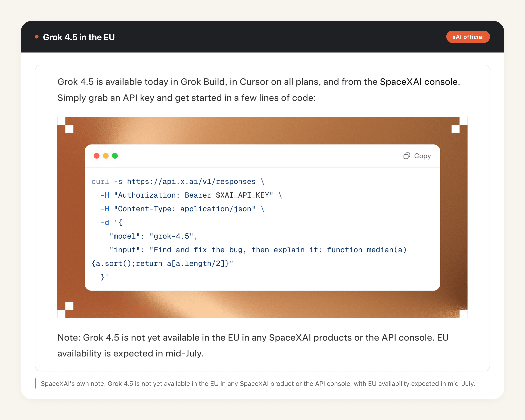Click the closing }' code line
Image resolution: width=525 pixels, height=420 pixels.
pyautogui.click(x=105, y=277)
